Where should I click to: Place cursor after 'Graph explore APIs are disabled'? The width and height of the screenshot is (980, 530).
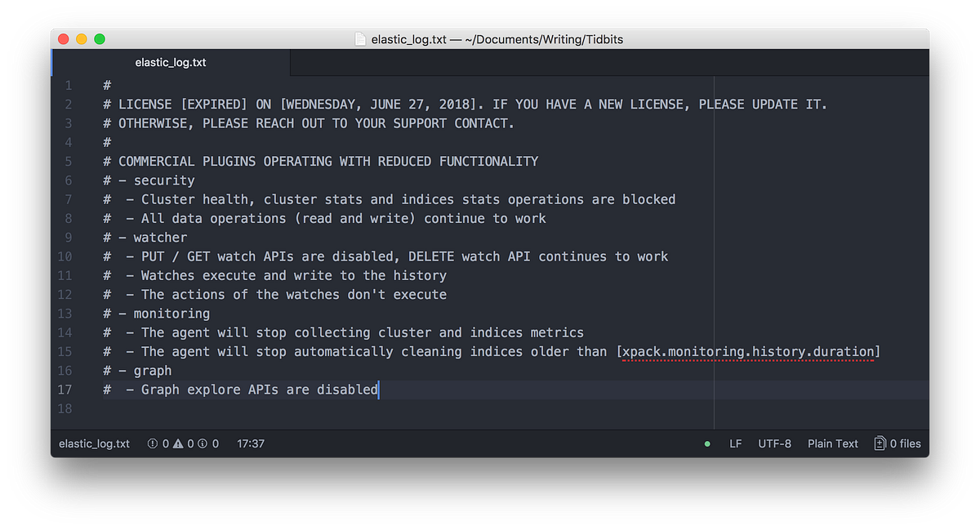pos(378,390)
